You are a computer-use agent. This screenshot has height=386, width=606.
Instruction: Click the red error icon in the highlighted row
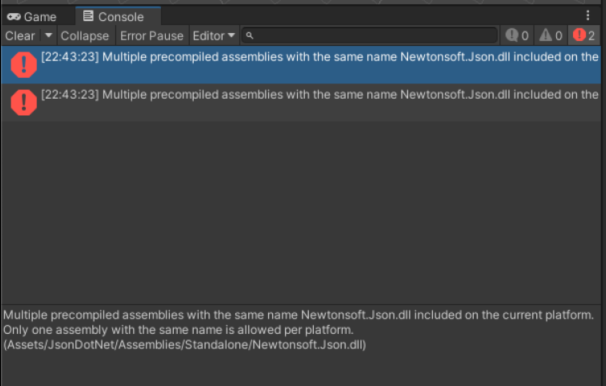tap(24, 65)
